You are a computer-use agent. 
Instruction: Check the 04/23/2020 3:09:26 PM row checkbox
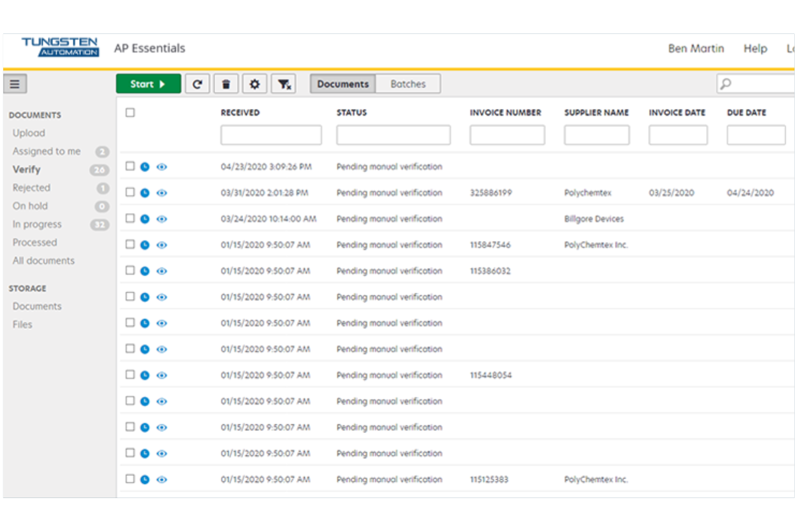click(x=130, y=166)
